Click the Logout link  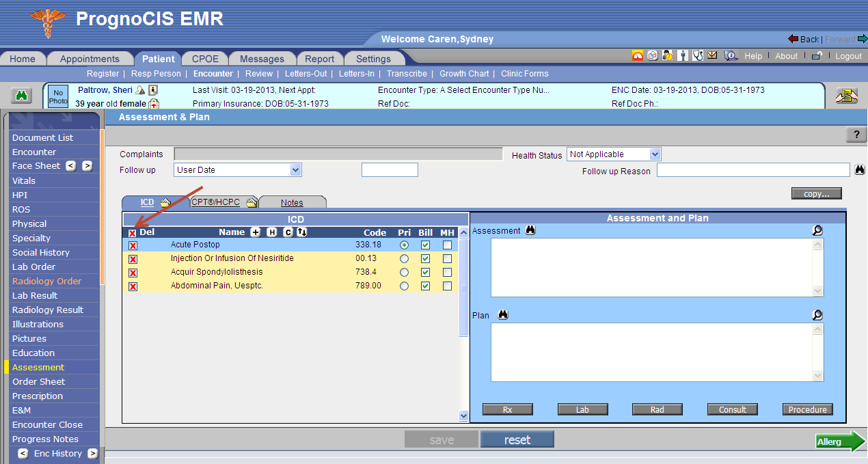(x=848, y=56)
